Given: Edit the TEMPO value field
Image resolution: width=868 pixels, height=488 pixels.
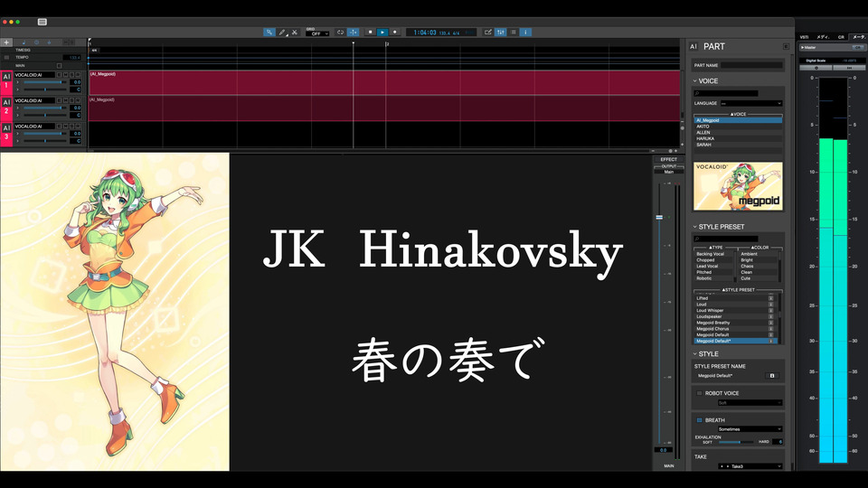Looking at the screenshot, I should click(x=73, y=58).
